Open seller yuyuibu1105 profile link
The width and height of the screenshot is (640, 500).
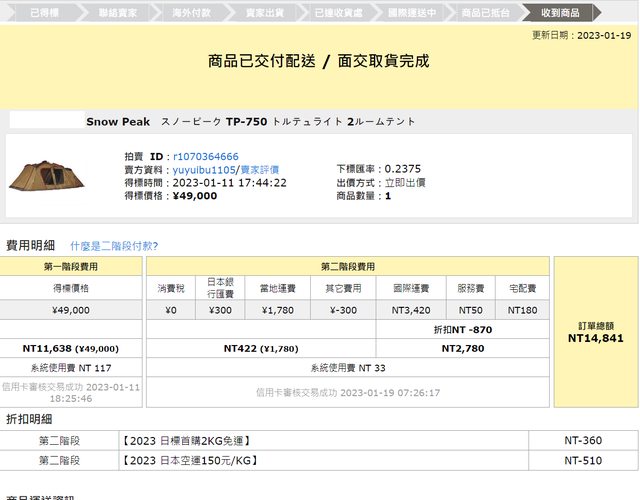point(202,170)
